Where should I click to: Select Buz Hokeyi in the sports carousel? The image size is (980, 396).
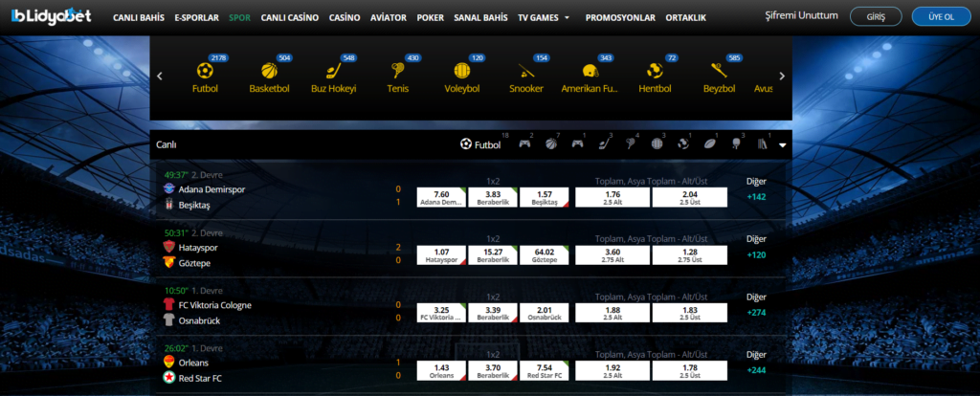[x=333, y=77]
